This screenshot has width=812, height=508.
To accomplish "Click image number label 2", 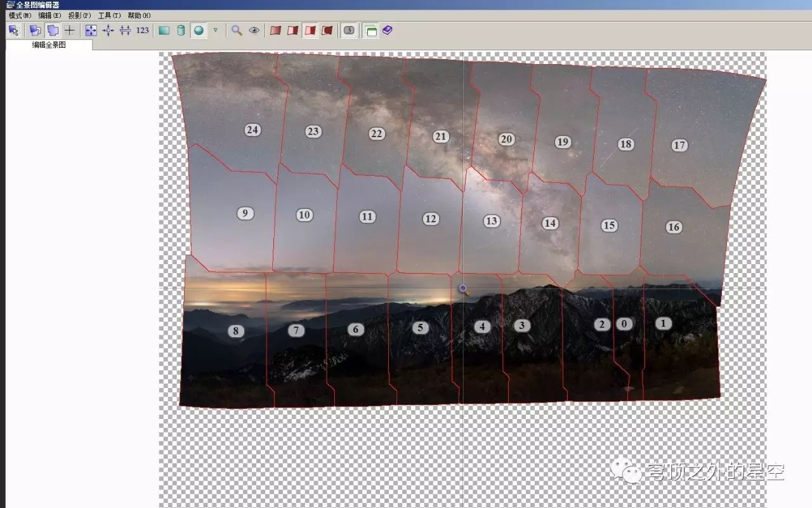I will pos(602,324).
